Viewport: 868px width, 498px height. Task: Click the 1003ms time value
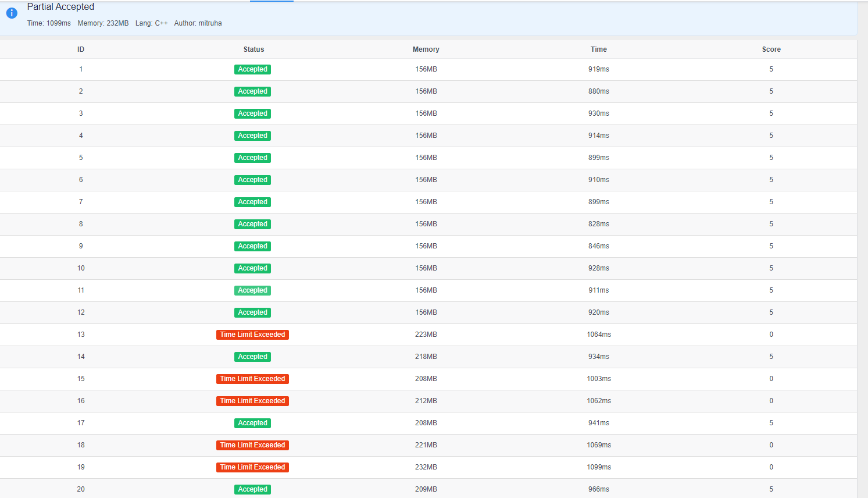(599, 379)
